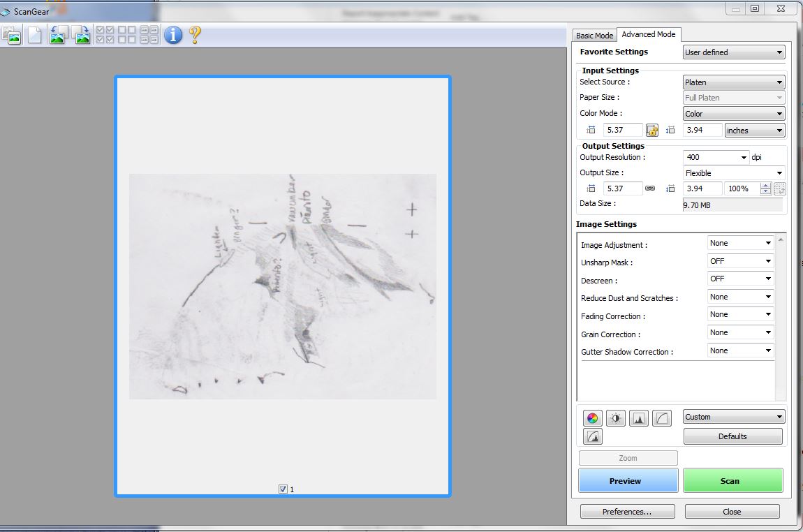
Task: Open the Histogram adjustment tool
Action: pos(638,418)
